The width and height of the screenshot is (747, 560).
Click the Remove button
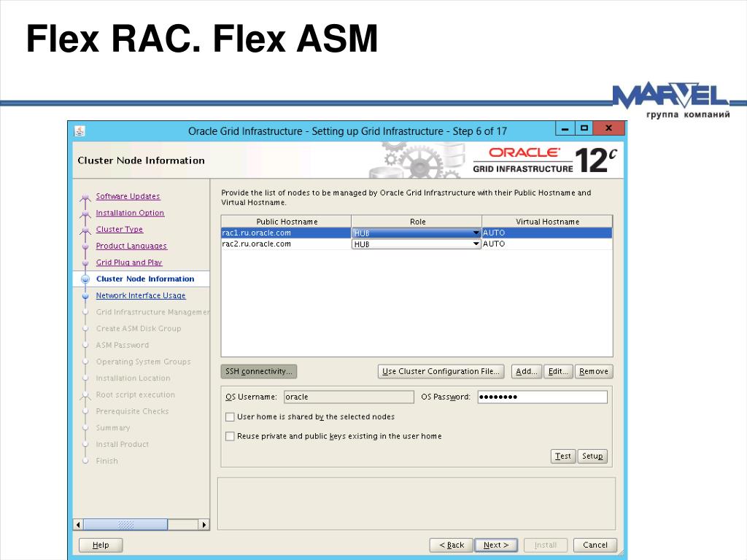pyautogui.click(x=594, y=371)
